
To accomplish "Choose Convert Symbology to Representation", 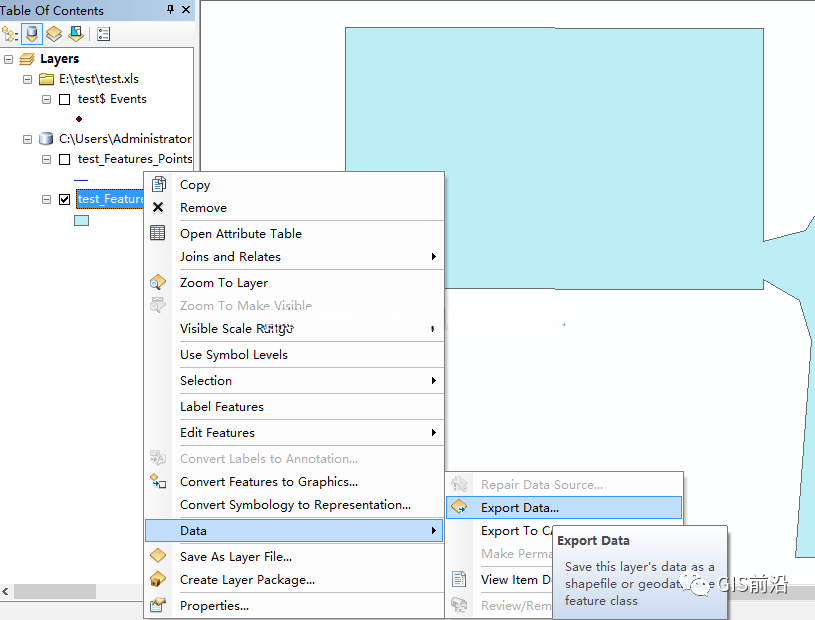I will [294, 505].
